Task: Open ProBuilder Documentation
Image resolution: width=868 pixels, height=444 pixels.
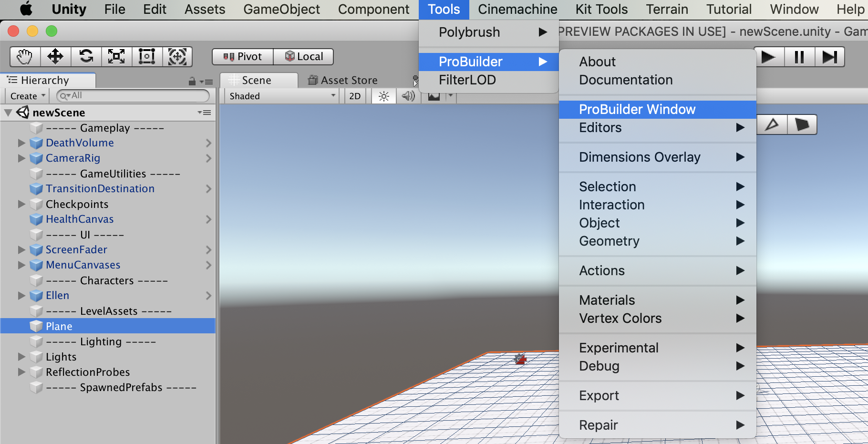Action: pyautogui.click(x=658, y=80)
